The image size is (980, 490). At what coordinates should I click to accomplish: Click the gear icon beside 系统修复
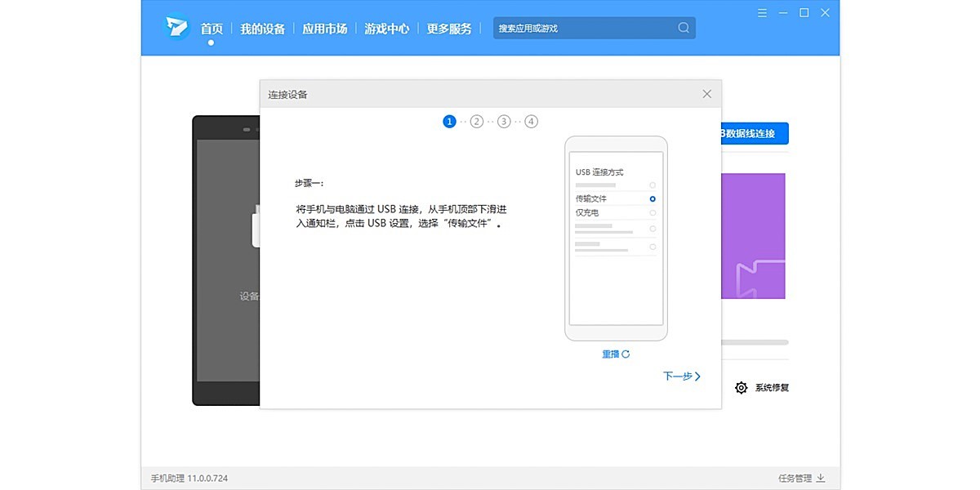click(742, 388)
